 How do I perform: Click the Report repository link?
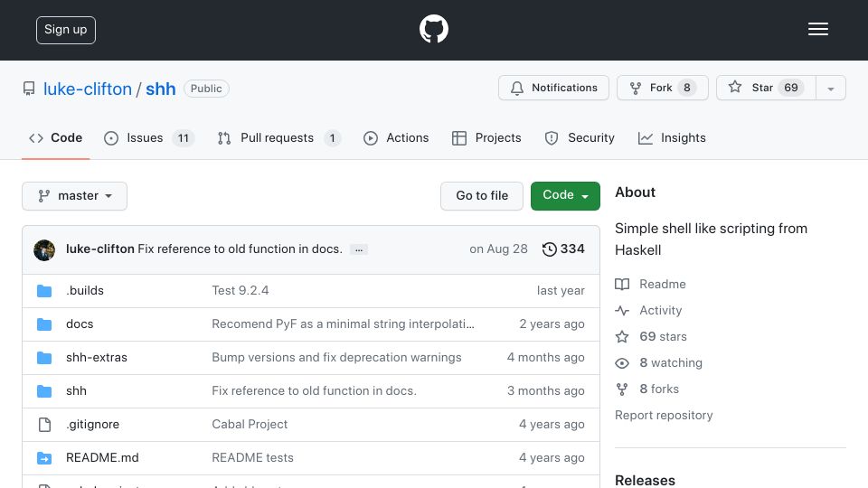(x=664, y=416)
